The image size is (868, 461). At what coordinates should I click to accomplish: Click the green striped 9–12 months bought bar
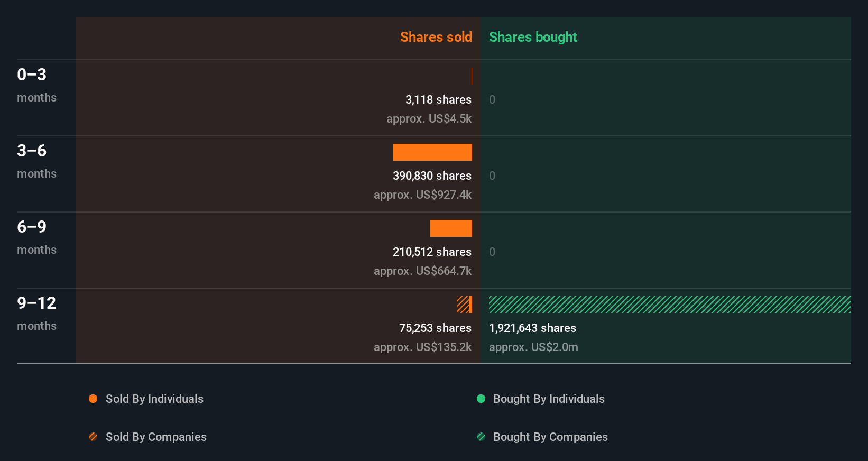[670, 305]
